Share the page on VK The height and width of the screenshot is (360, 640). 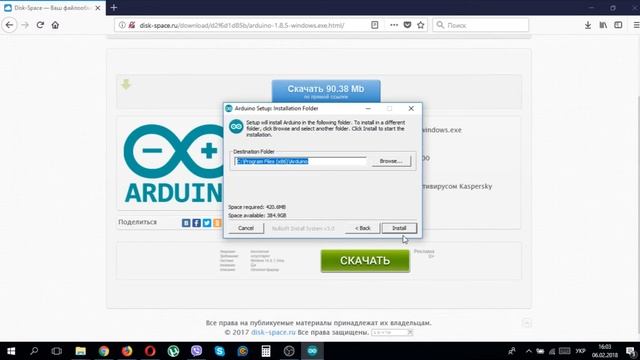pos(186,223)
